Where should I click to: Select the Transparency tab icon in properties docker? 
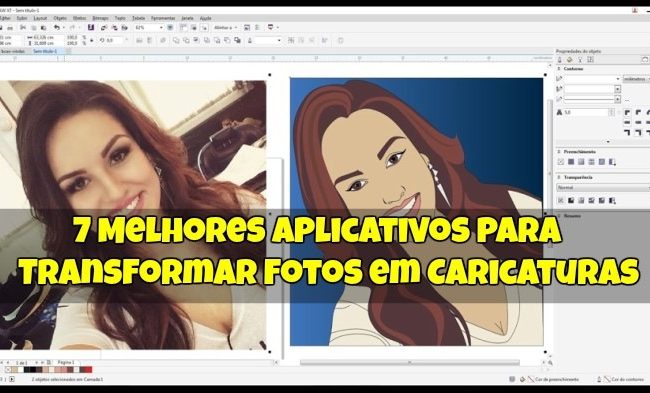580,60
